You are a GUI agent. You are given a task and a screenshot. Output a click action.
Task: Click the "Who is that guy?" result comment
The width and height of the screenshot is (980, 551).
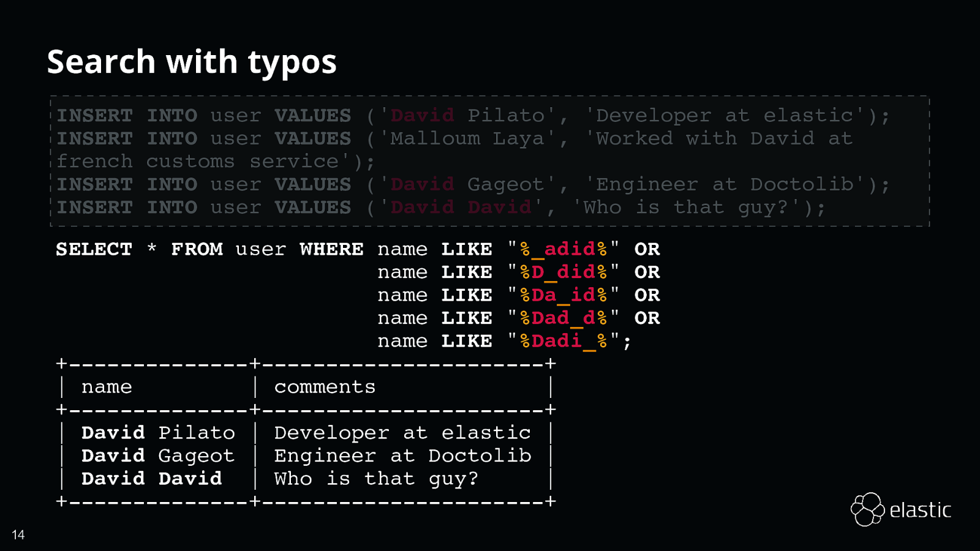point(376,479)
